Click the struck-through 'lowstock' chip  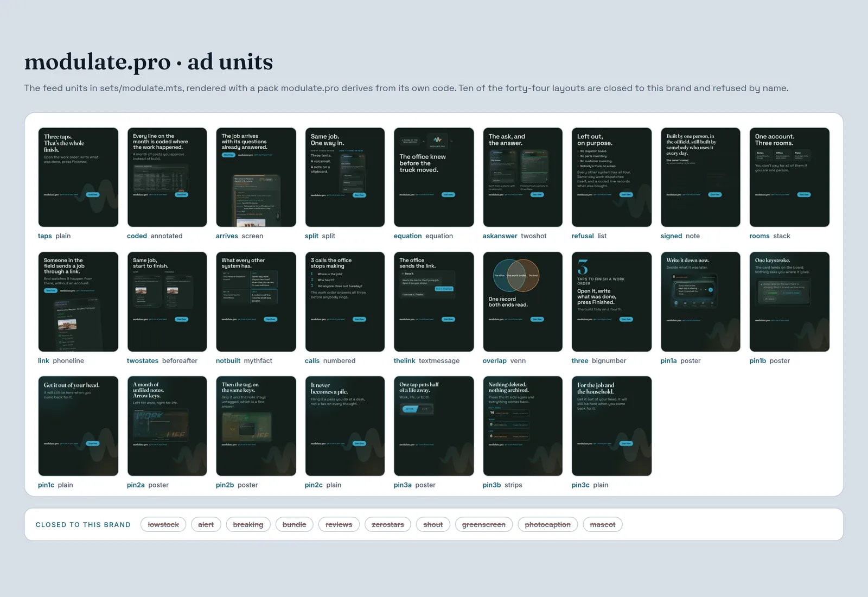tap(163, 525)
